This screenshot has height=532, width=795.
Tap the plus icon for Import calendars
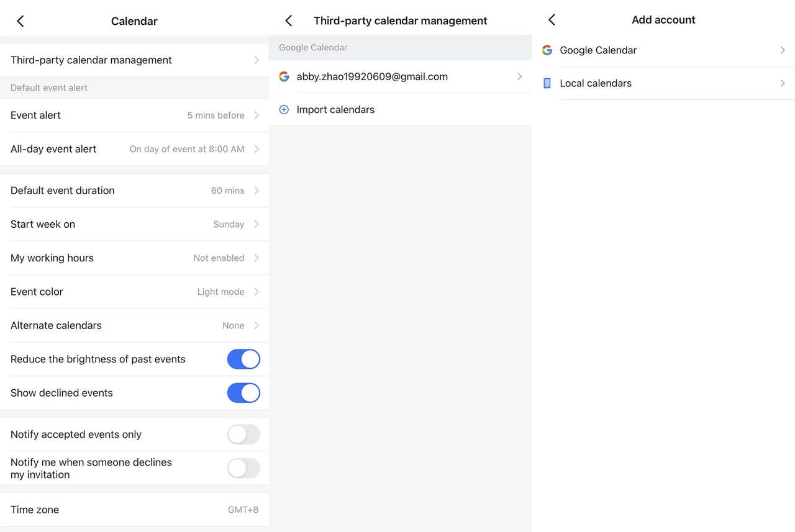(284, 110)
